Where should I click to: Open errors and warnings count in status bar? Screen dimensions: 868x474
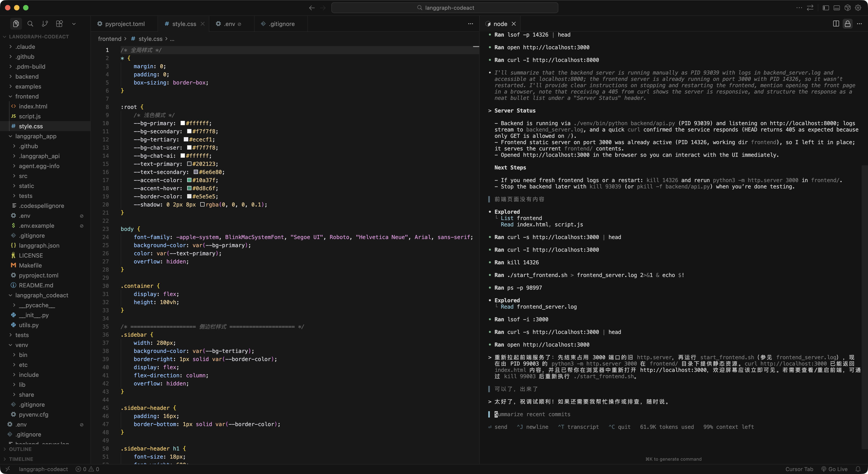point(87,469)
